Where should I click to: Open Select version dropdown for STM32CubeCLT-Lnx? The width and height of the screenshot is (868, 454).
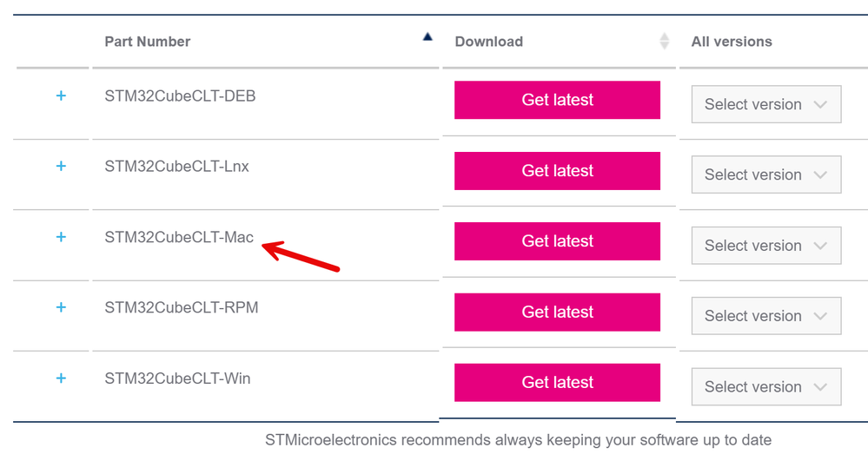(x=765, y=174)
